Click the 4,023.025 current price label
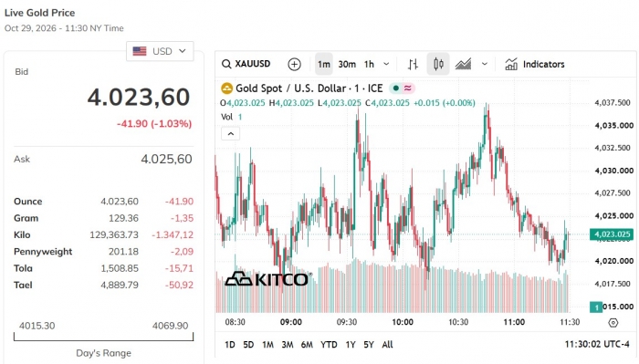 612,234
